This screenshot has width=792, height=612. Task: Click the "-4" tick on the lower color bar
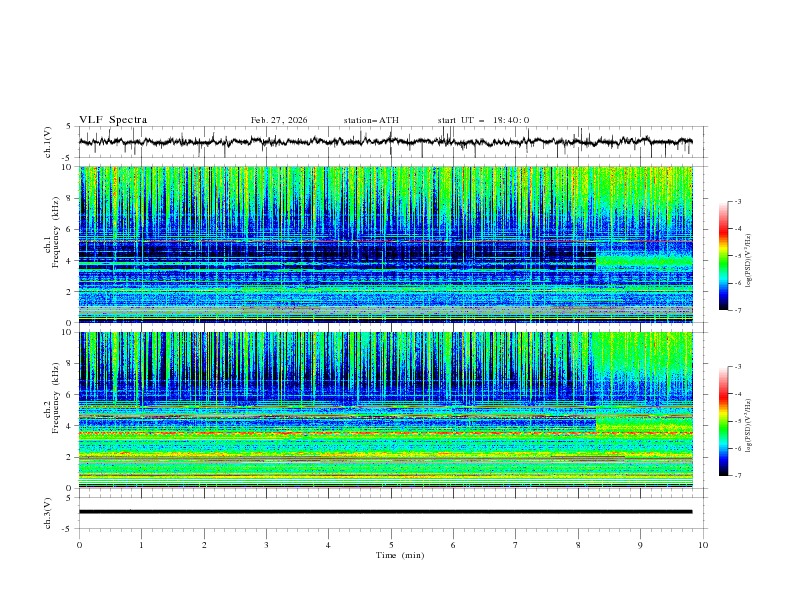click(738, 394)
